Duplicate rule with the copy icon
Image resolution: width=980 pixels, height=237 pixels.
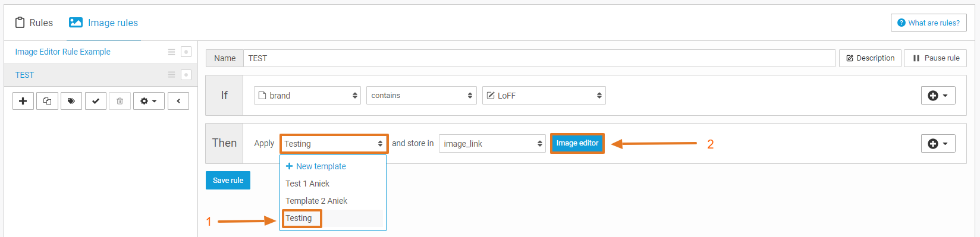click(47, 101)
